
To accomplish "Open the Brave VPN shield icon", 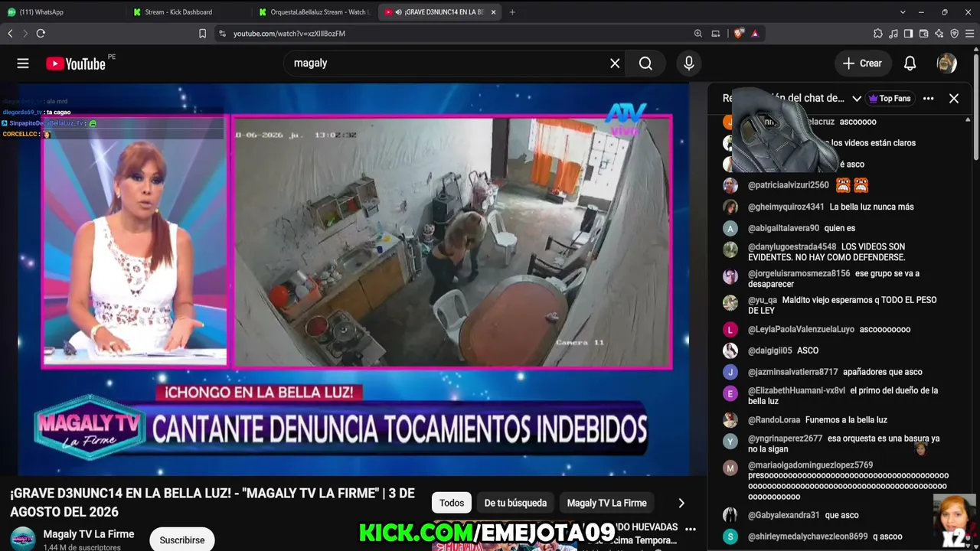I will pos(954,34).
